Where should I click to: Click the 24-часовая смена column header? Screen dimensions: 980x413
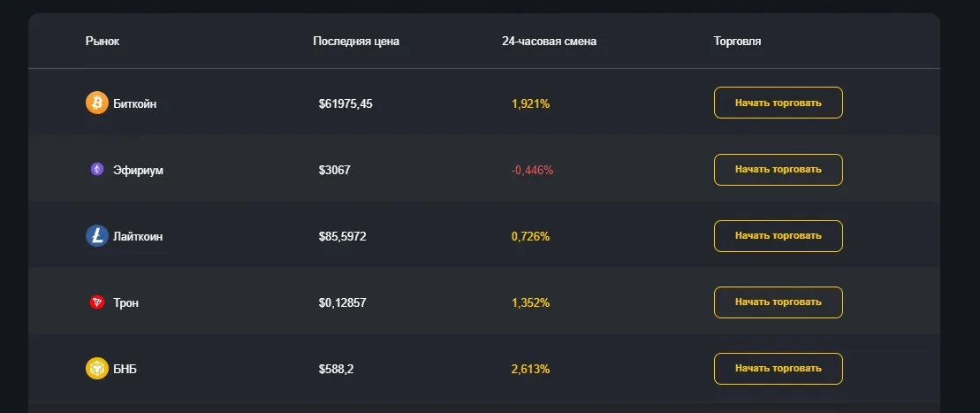coord(549,42)
